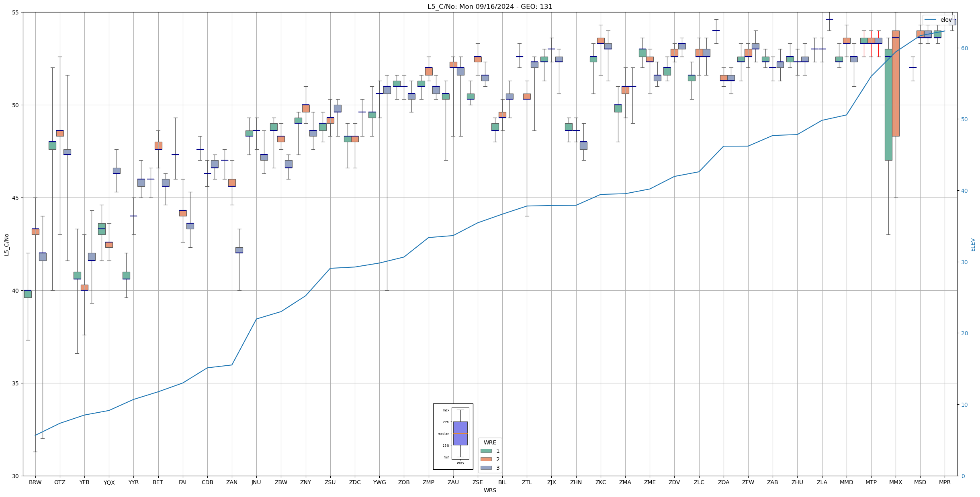Click the ZJX x-axis label

click(x=551, y=482)
